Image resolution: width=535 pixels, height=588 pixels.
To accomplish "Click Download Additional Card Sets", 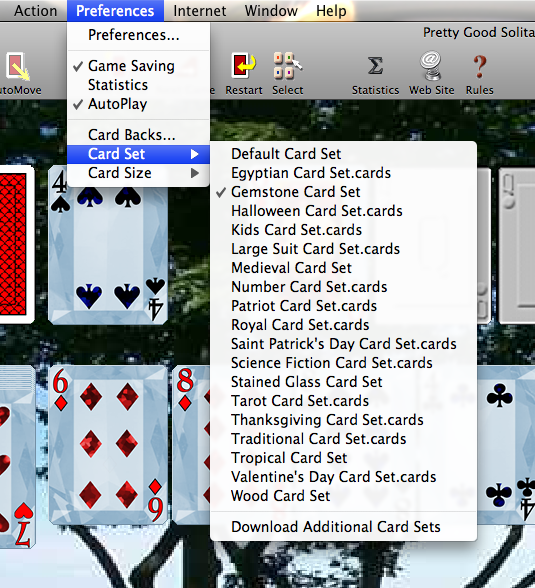I will pyautogui.click(x=343, y=527).
